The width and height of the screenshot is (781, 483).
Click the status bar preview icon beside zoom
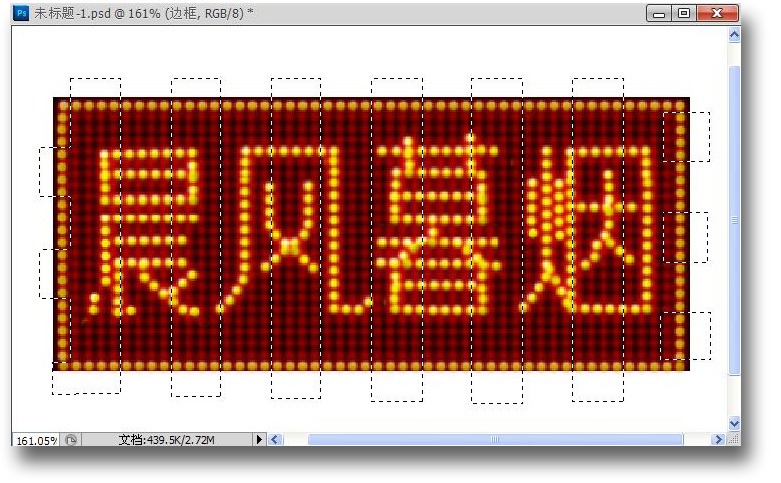click(x=71, y=440)
